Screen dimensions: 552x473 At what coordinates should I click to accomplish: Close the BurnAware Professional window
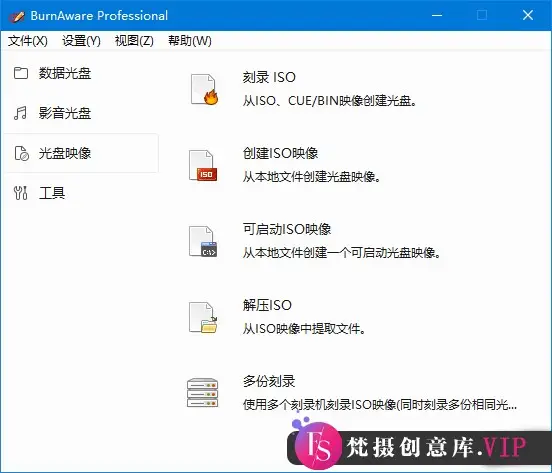[528, 15]
